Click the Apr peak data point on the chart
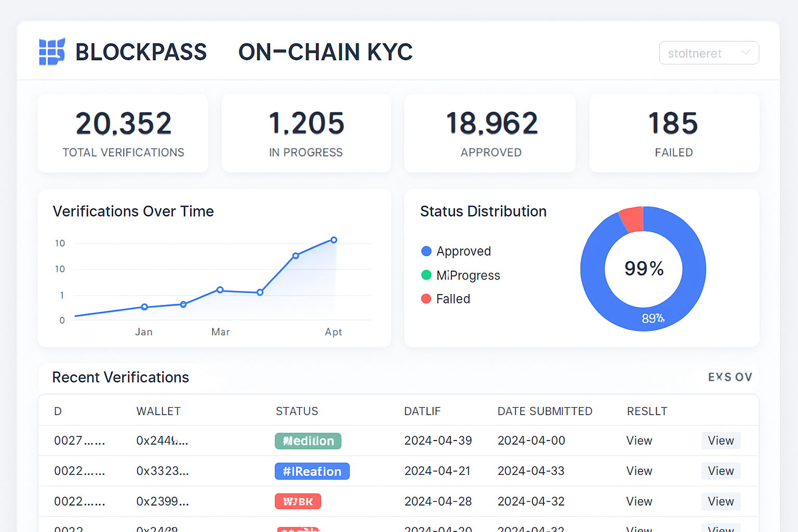 (x=334, y=240)
